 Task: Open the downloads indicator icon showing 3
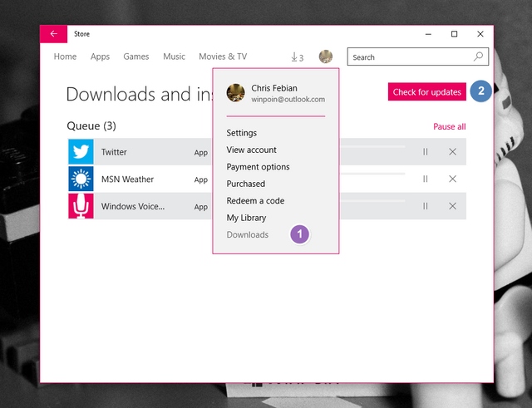click(x=298, y=57)
